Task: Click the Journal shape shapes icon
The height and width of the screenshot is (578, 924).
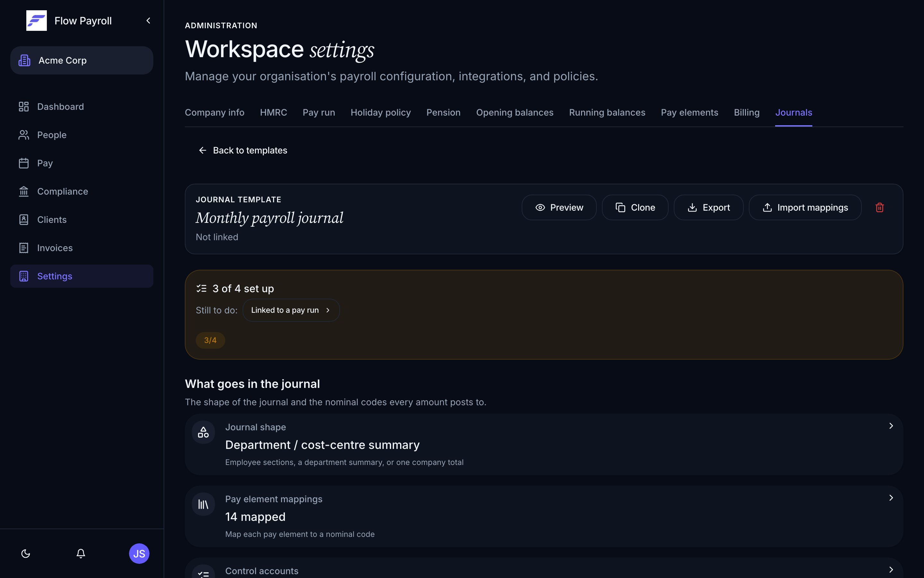Action: [203, 432]
